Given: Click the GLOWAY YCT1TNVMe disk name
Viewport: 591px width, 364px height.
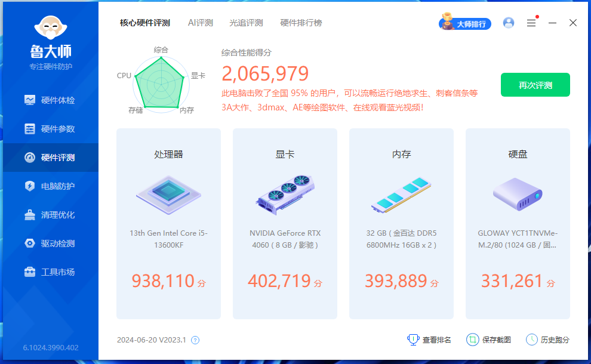Looking at the screenshot, I should [518, 239].
